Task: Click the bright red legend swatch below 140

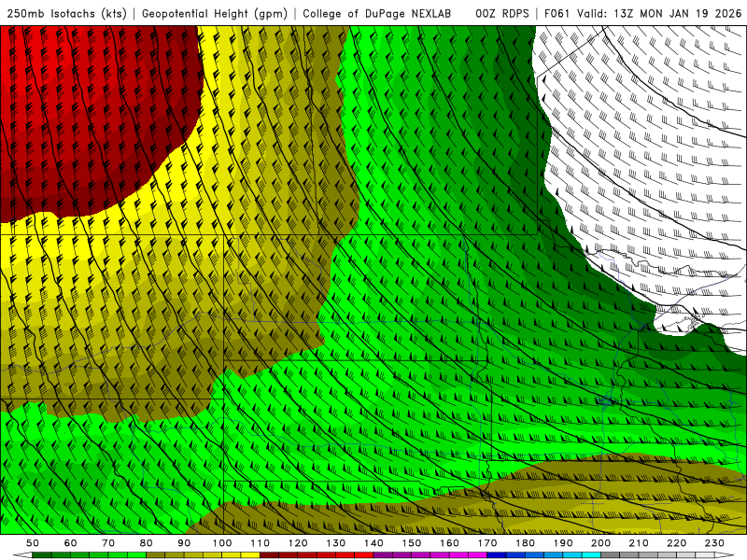Action: (364, 555)
